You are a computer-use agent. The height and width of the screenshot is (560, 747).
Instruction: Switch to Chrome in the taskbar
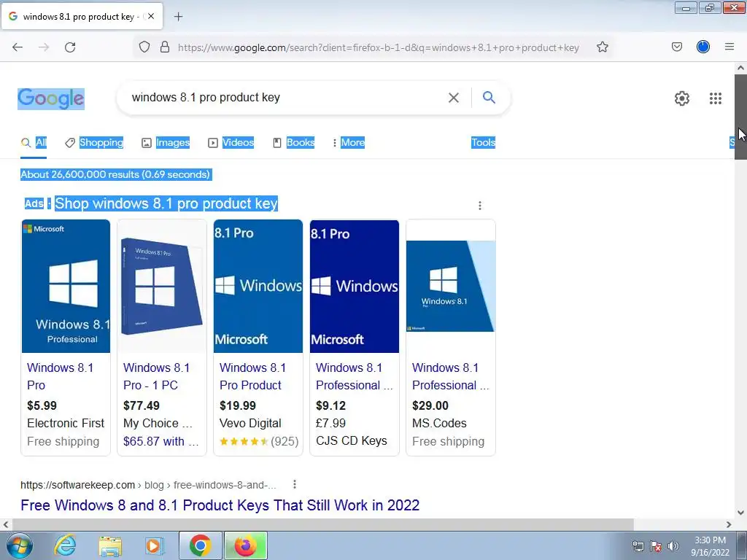tap(200, 545)
